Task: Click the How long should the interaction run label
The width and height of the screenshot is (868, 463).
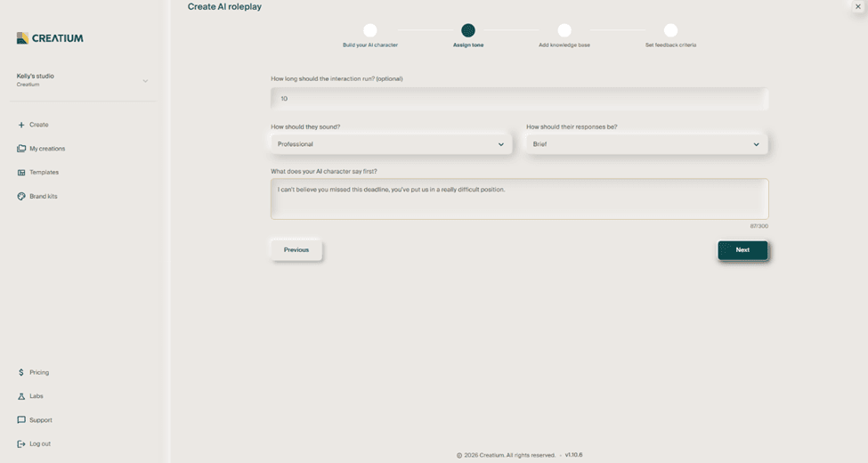Action: (x=337, y=78)
